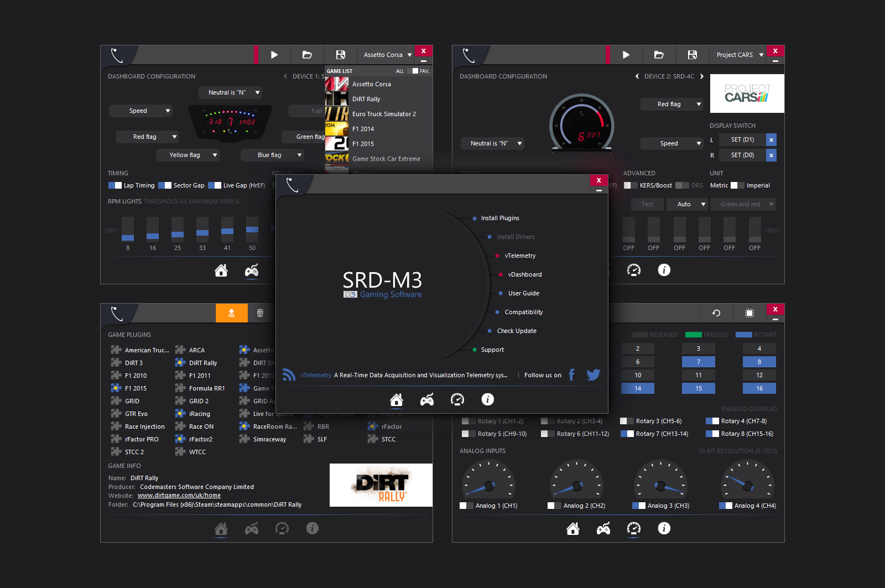Click button number 7 in inputs window
Image resolution: width=885 pixels, height=588 pixels.
(699, 362)
